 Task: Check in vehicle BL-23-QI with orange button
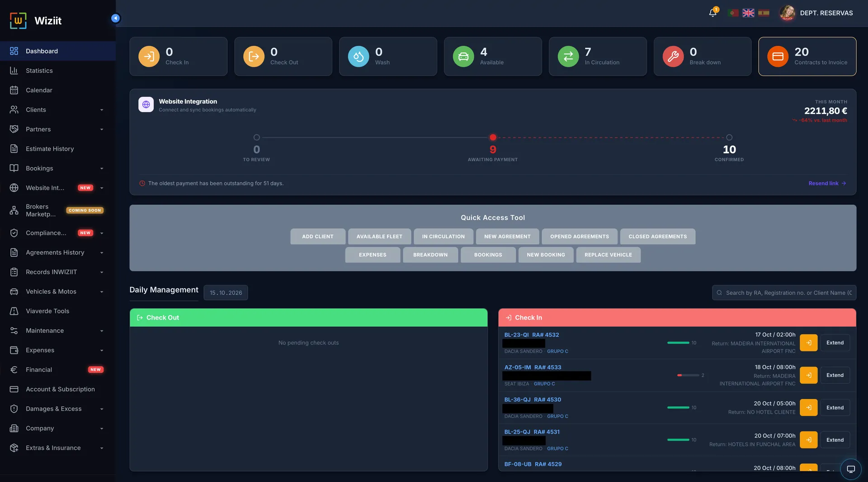[808, 343]
